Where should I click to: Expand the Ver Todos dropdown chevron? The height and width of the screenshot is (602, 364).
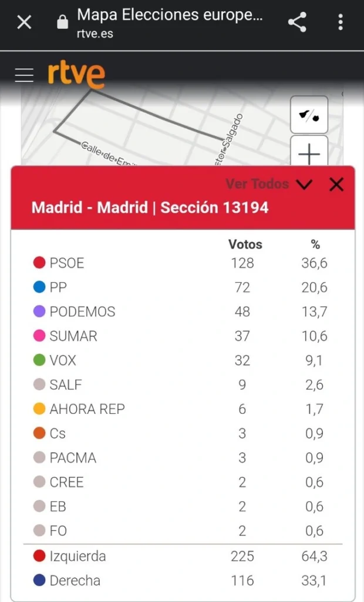(304, 184)
